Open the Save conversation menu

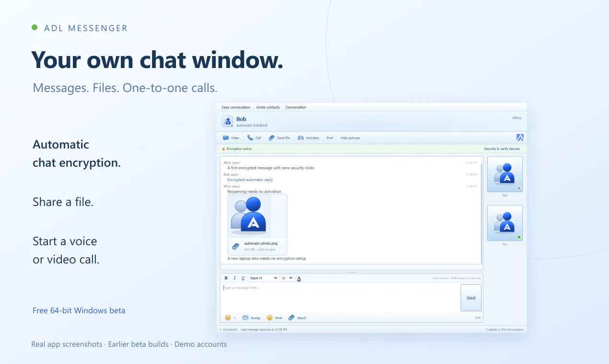point(236,107)
